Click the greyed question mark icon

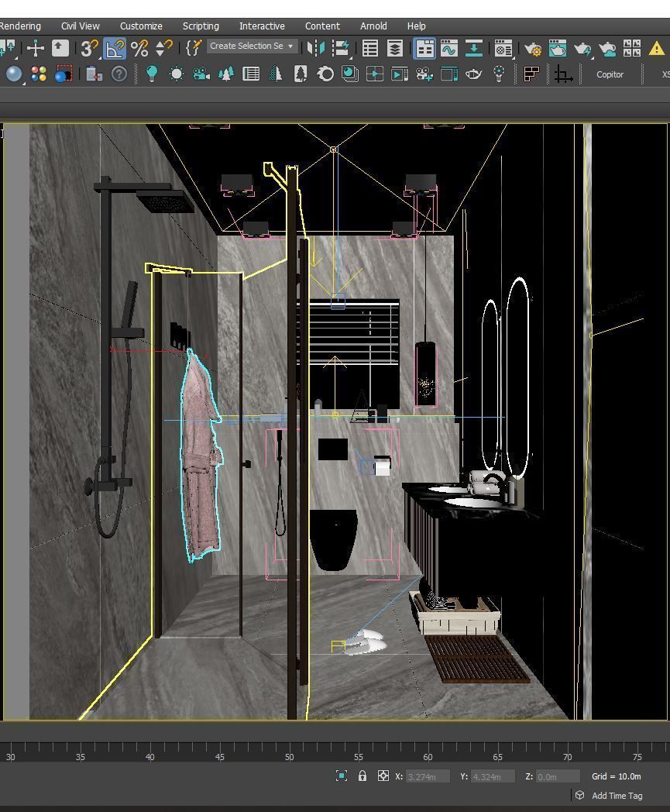coord(119,74)
